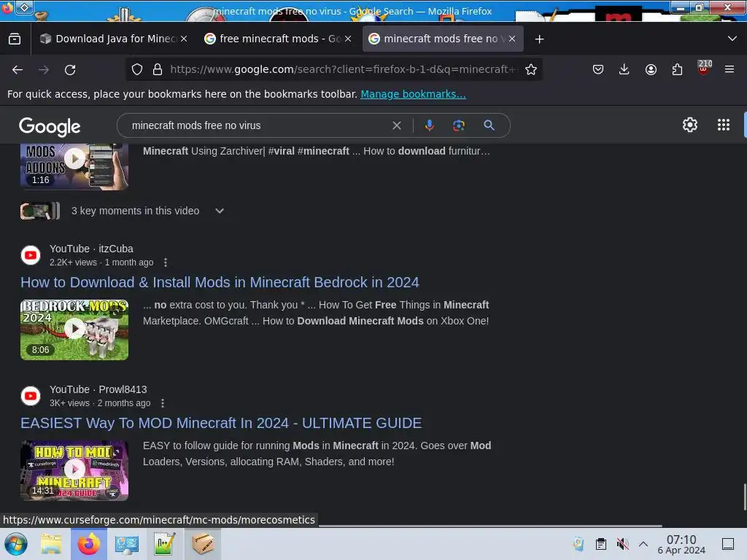Image resolution: width=747 pixels, height=560 pixels.
Task: Click the show desktop button
Action: (x=728, y=544)
